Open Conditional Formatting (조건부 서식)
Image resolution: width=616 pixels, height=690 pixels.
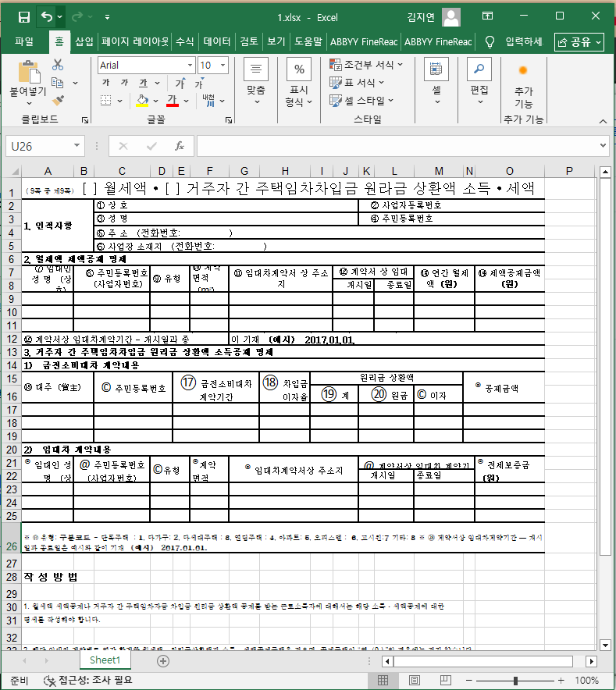[366, 65]
